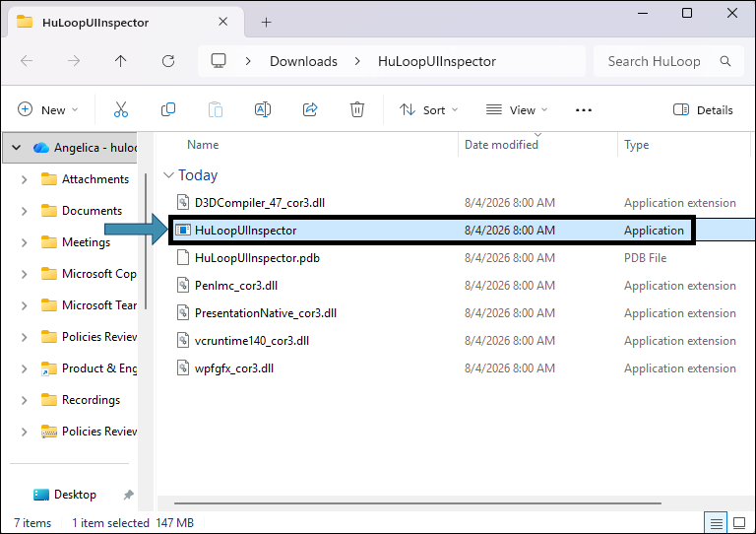
Task: Toggle the Details pane button
Action: pos(703,110)
